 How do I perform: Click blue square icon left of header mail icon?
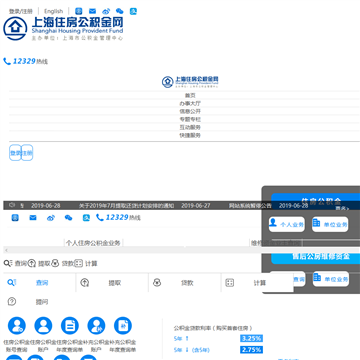tap(79, 11)
